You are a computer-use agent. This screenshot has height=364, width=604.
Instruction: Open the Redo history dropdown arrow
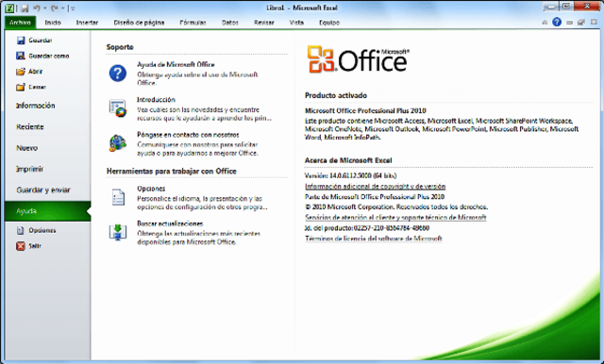(62, 8)
